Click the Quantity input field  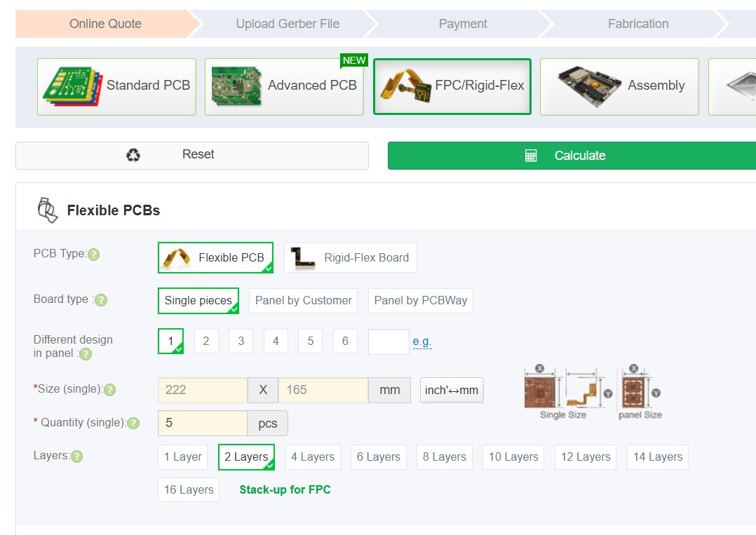coord(203,424)
